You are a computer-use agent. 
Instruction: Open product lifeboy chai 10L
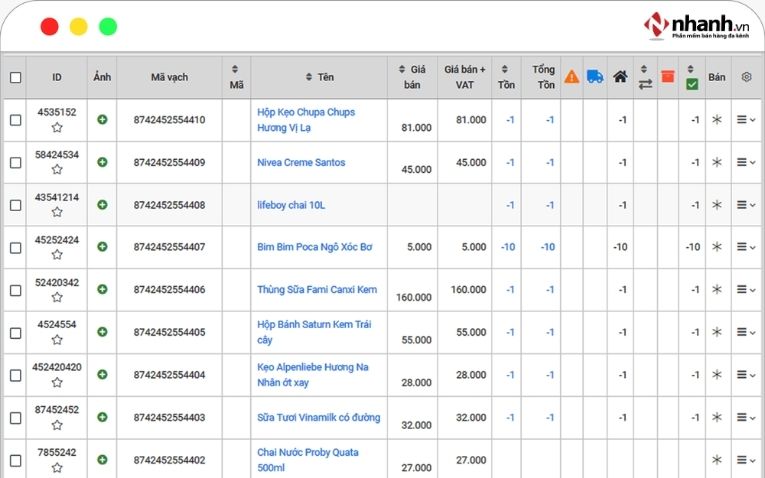point(291,205)
